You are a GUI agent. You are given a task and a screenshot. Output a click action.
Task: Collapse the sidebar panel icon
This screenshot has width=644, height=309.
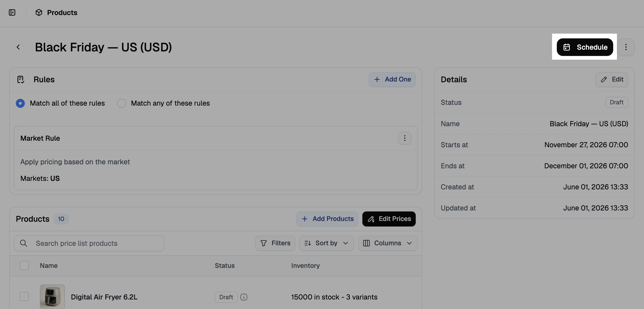pos(12,13)
